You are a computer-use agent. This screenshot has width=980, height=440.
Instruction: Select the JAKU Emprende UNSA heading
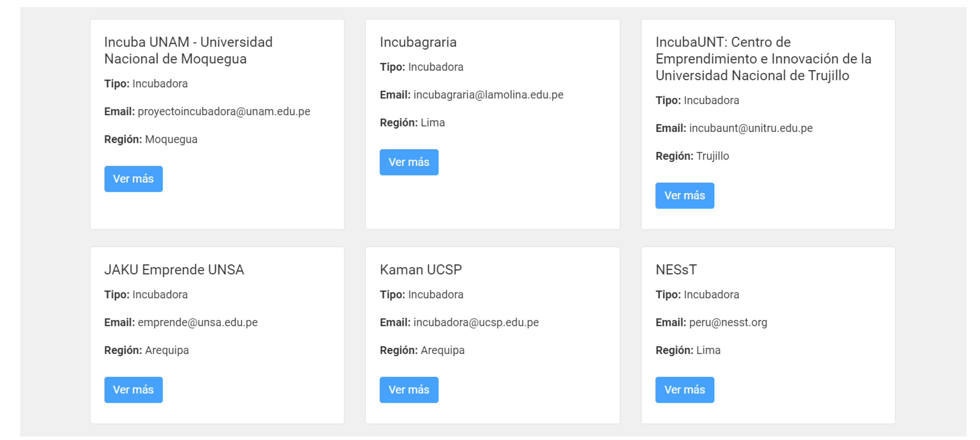(174, 270)
